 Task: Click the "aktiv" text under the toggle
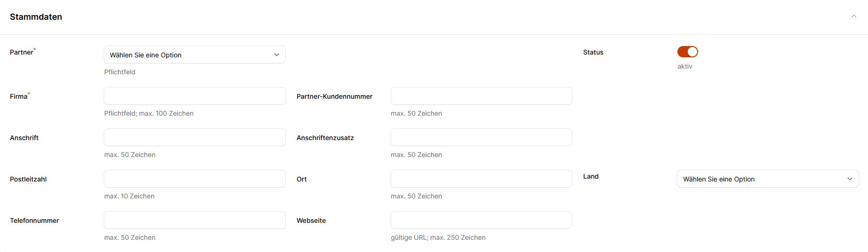point(684,66)
